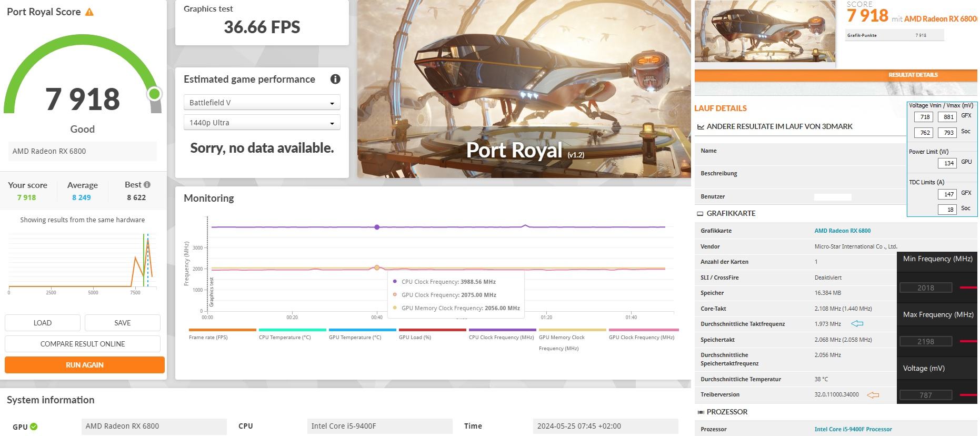Toggle Frame rate (FPS) graph series
The image size is (980, 436).
pos(222,334)
